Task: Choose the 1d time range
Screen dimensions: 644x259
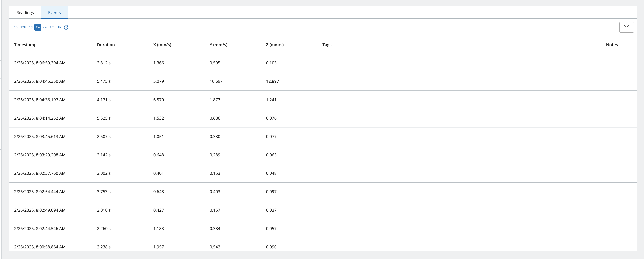Action: [31, 27]
